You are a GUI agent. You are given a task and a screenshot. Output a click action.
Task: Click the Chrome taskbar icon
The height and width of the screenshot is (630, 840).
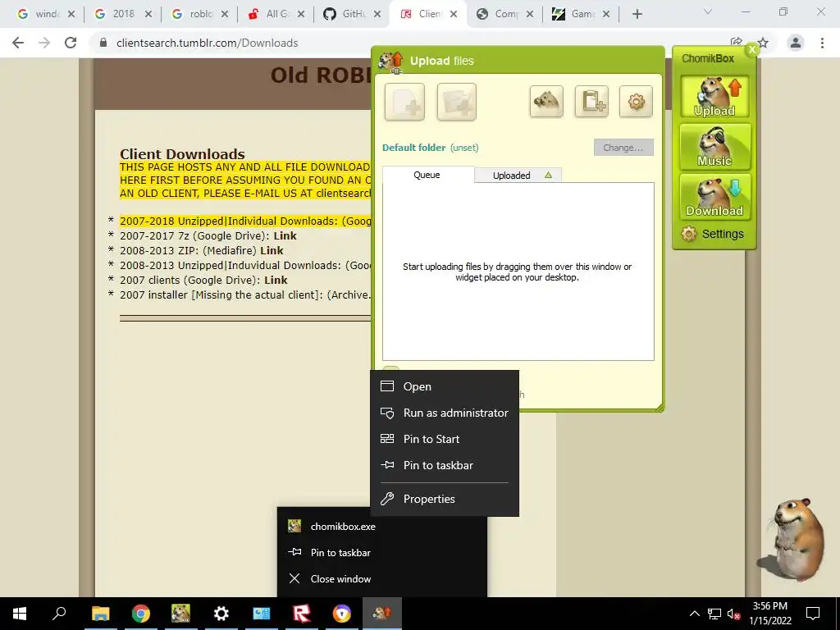[140, 614]
